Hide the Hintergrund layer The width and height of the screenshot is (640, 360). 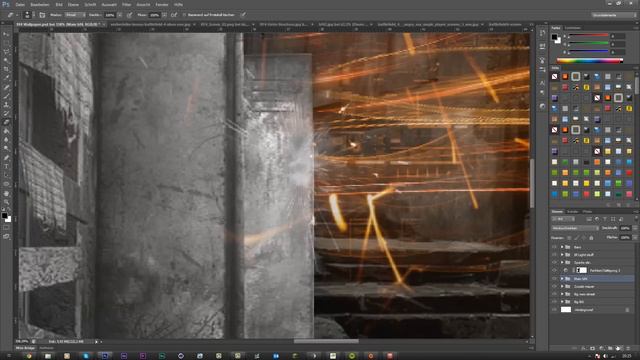[x=554, y=310]
